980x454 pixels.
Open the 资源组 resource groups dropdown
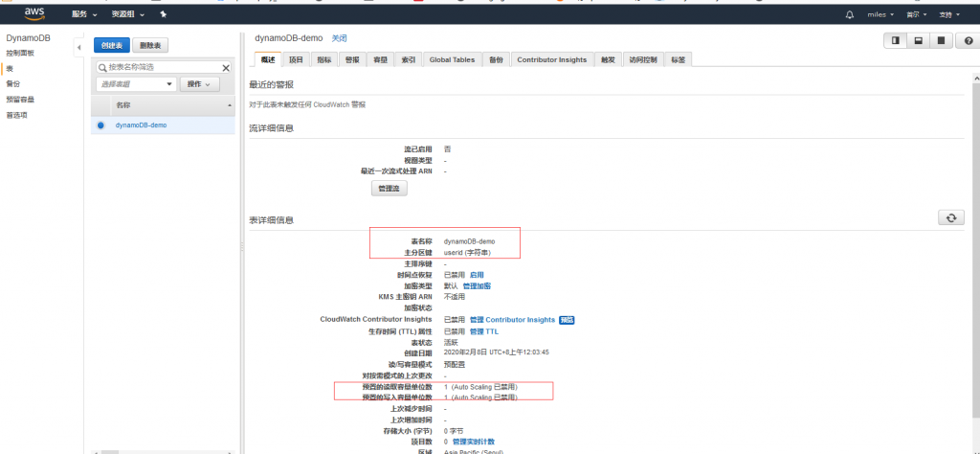[127, 14]
